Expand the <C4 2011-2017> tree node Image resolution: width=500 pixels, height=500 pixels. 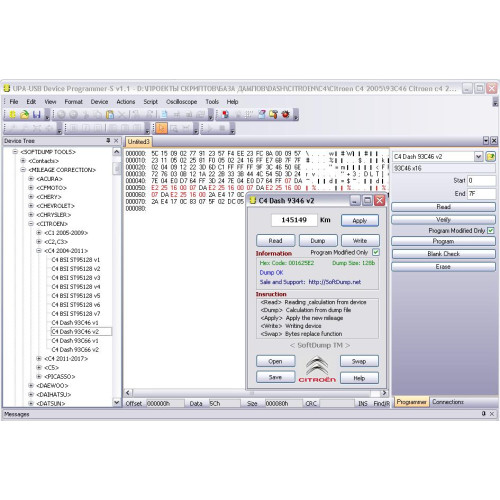39,358
